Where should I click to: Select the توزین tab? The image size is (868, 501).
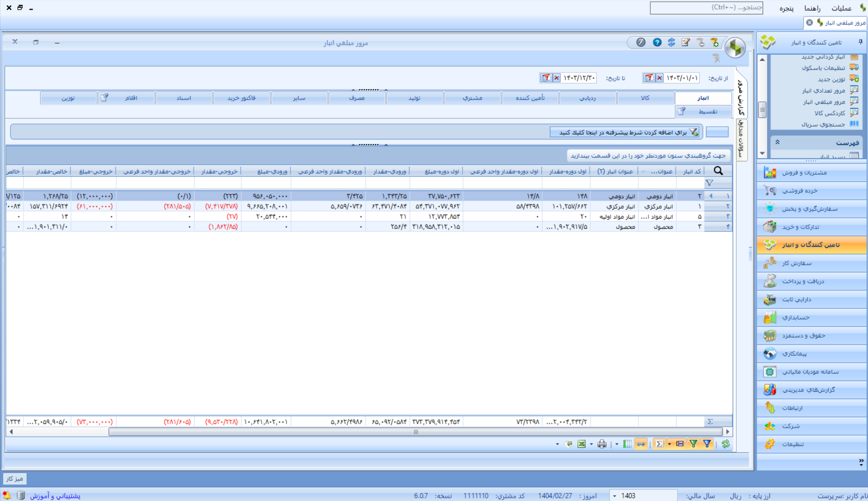[x=68, y=98]
